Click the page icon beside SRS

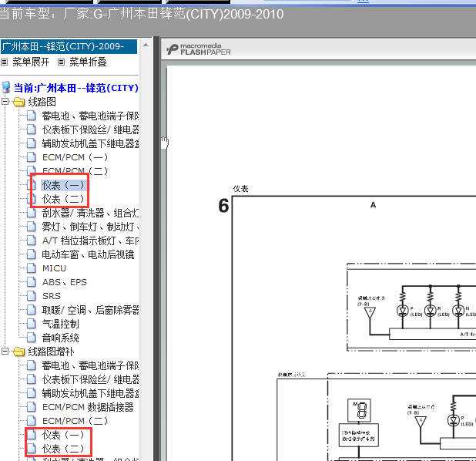[x=31, y=296]
